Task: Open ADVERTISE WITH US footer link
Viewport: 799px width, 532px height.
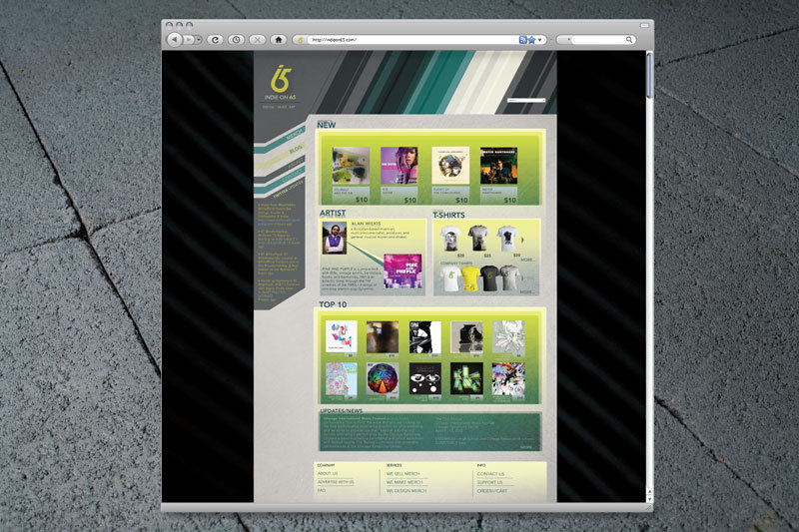Action: [x=336, y=482]
